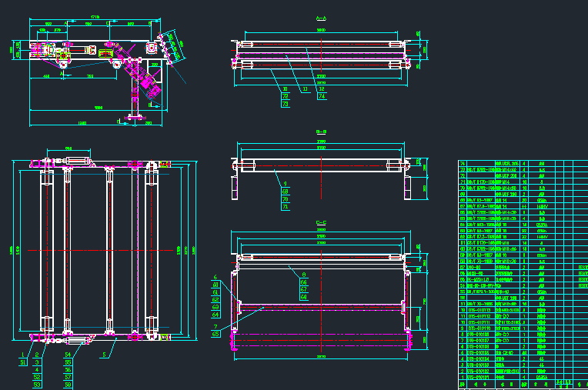Click part balloon number 57
The width and height of the screenshot is (588, 390).
pyautogui.click(x=68, y=377)
